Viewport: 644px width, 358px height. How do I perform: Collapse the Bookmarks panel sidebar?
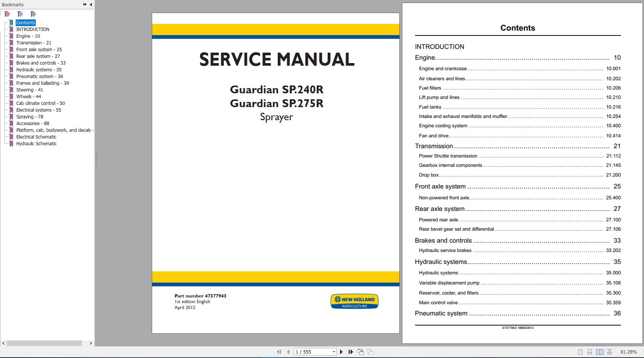[90, 4]
